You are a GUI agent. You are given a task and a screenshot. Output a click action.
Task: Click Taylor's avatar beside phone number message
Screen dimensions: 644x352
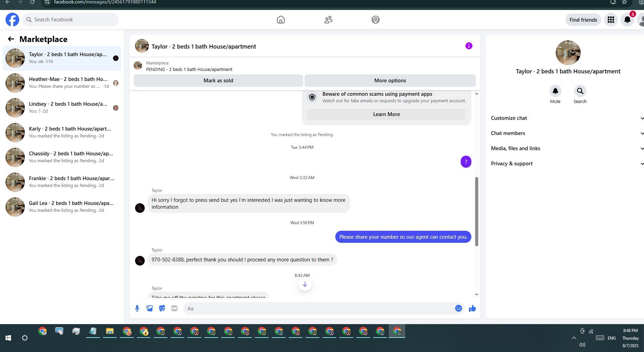140,261
